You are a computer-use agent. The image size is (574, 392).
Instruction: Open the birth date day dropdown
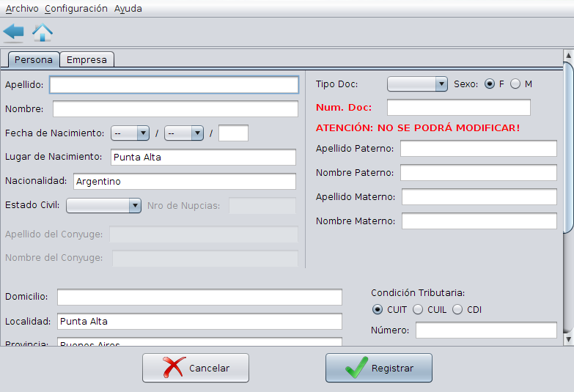[x=130, y=133]
